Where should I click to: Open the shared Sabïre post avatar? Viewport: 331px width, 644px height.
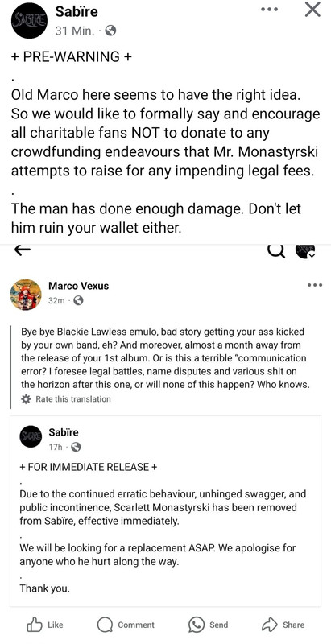31,436
